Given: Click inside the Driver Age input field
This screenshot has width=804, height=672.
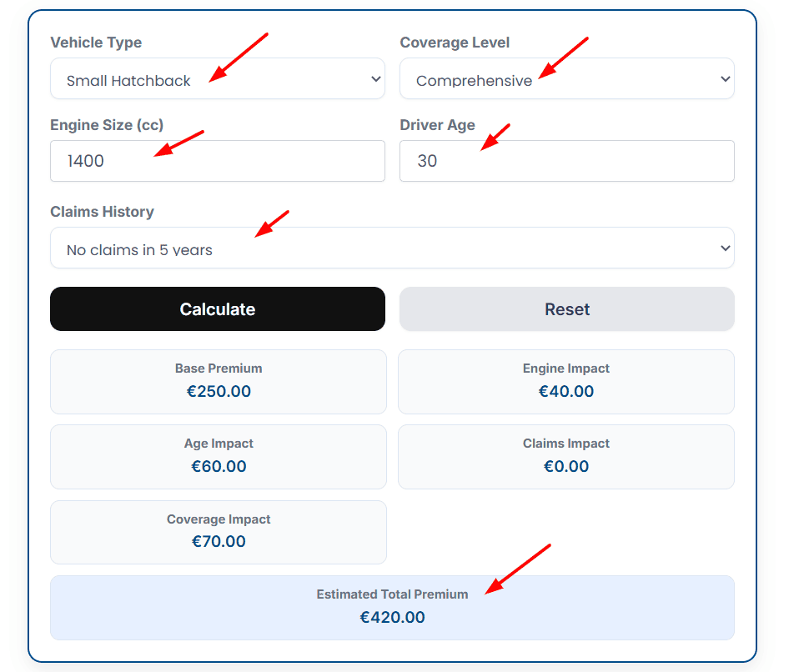Looking at the screenshot, I should pyautogui.click(x=567, y=161).
